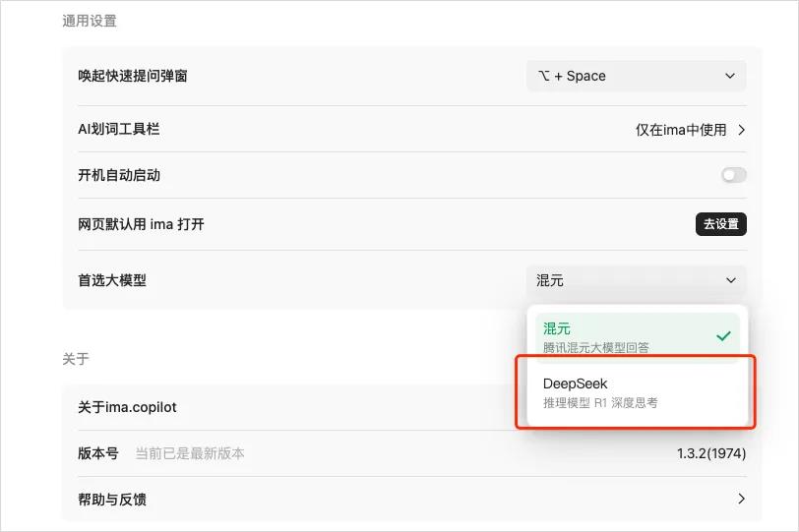The height and width of the screenshot is (532, 799).
Task: Click the 去设置 button
Action: click(720, 224)
